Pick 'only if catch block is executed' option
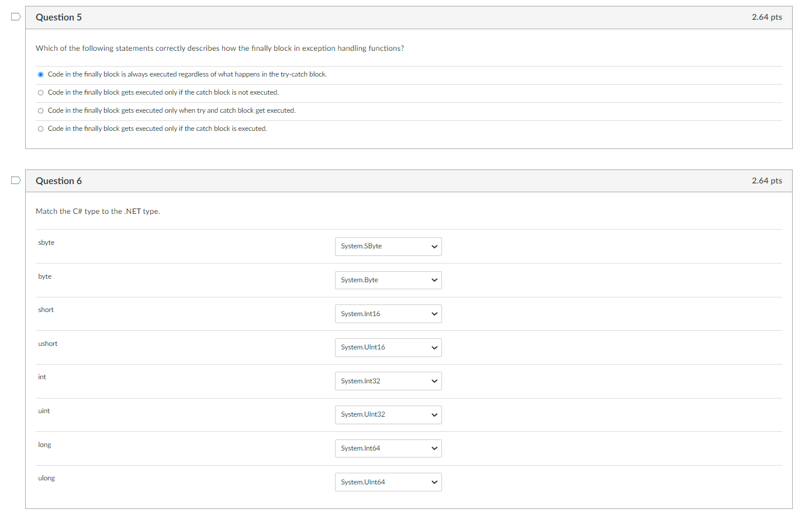This screenshot has height=523, width=812. (40, 129)
